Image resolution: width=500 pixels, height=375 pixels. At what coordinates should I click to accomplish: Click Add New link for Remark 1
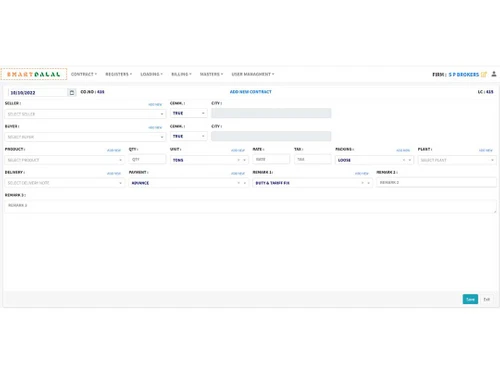pyautogui.click(x=362, y=173)
